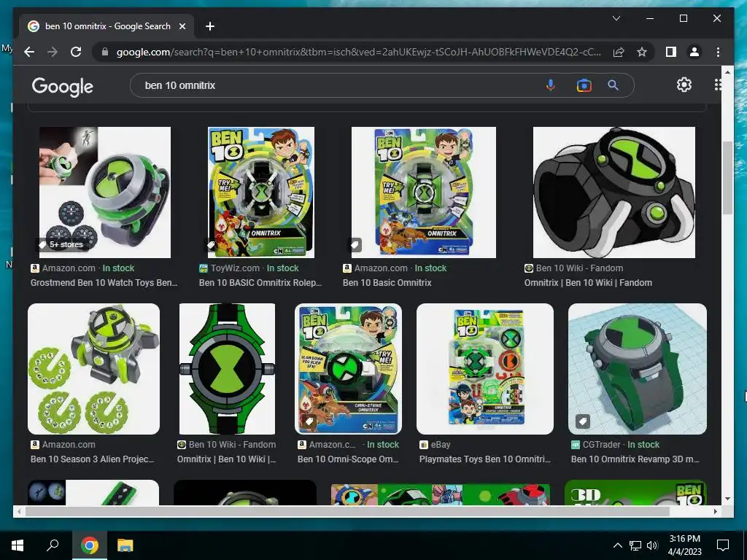Click the scroll-up arrow on the page
Viewport: 747px width, 560px height.
[x=727, y=72]
